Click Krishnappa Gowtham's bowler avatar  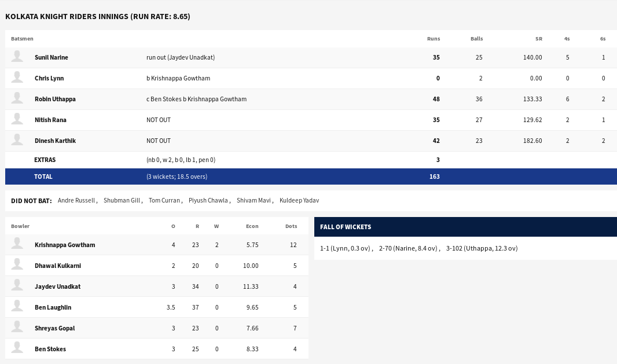coord(17,244)
